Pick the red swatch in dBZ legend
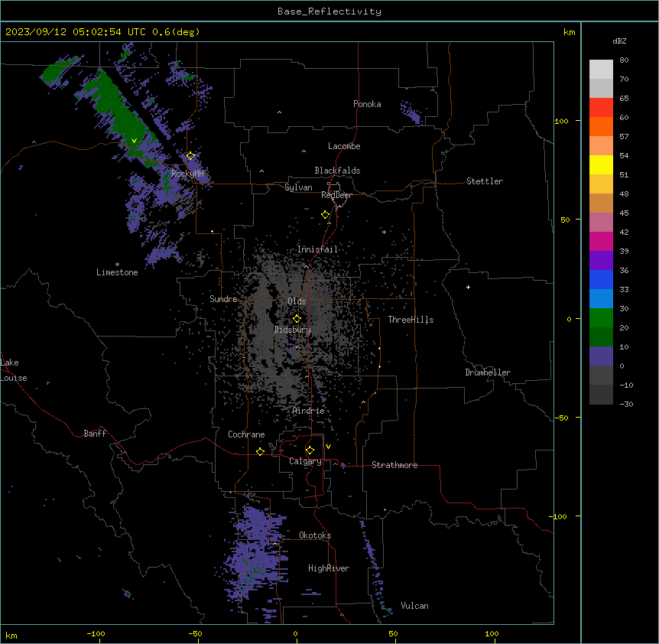Screen dimensions: 659x644 (601, 107)
